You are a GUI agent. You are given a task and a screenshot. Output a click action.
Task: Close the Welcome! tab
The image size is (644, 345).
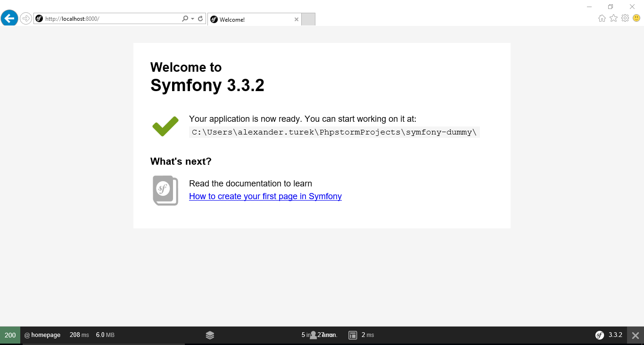point(297,19)
